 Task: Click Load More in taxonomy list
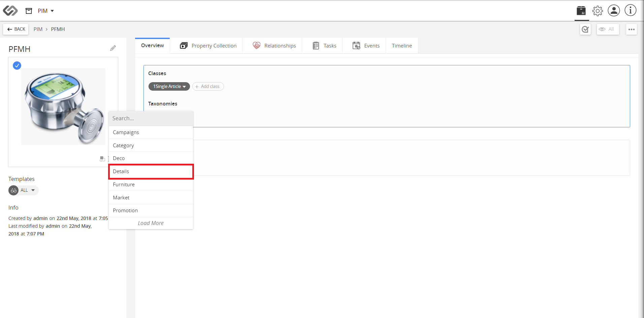click(151, 223)
